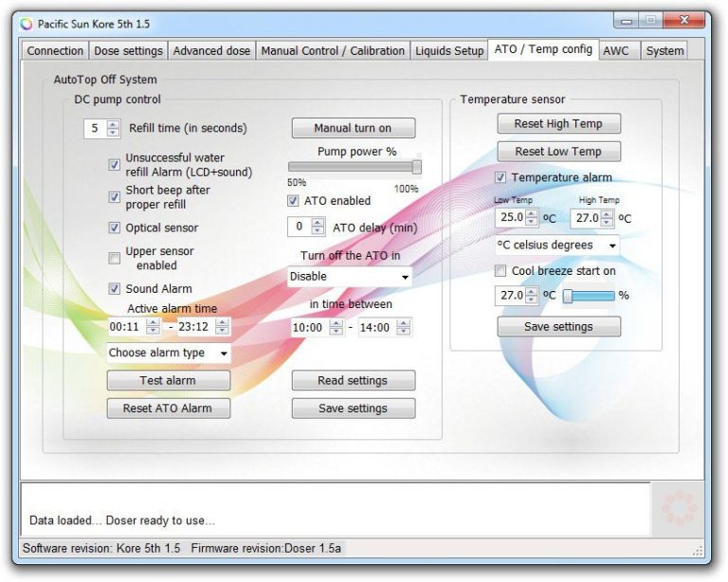Click the active alarm start time field
The image size is (728, 582).
124,327
